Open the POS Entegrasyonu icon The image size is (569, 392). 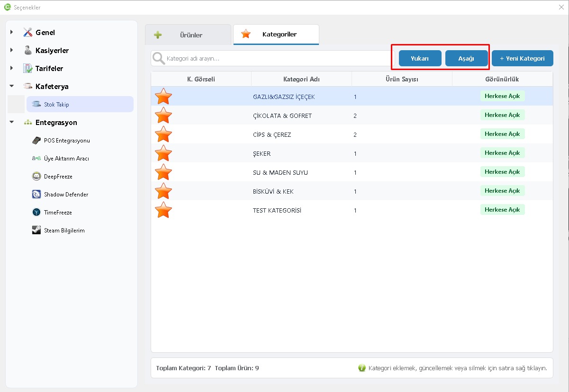(x=36, y=141)
